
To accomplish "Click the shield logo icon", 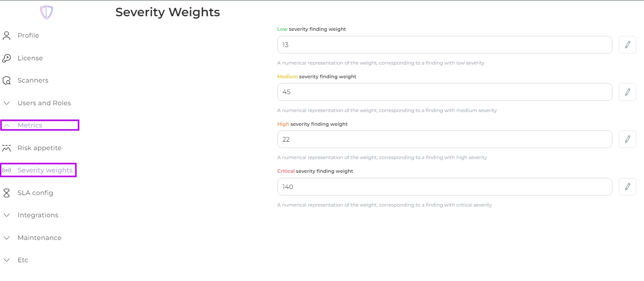I will coord(47,12).
